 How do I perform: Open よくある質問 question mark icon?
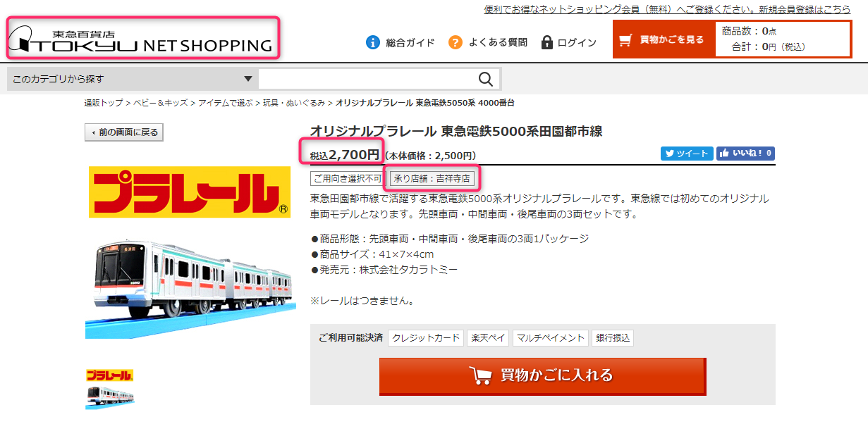coord(456,42)
